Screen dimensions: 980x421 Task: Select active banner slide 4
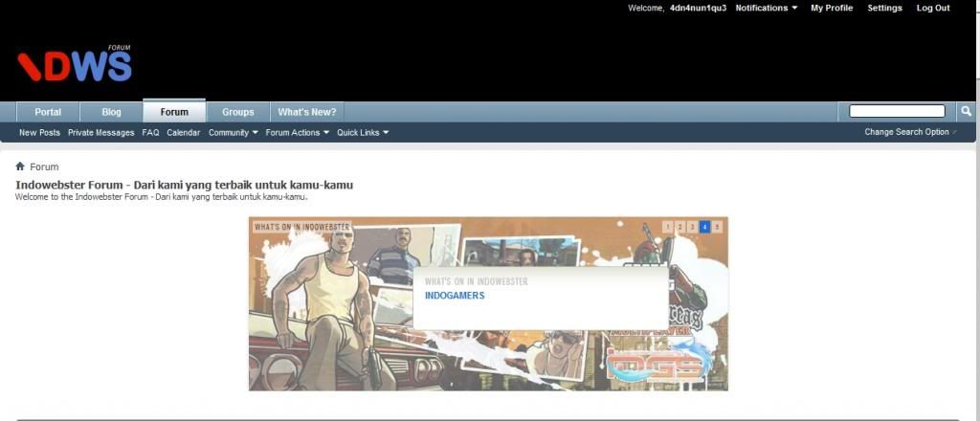click(x=705, y=227)
